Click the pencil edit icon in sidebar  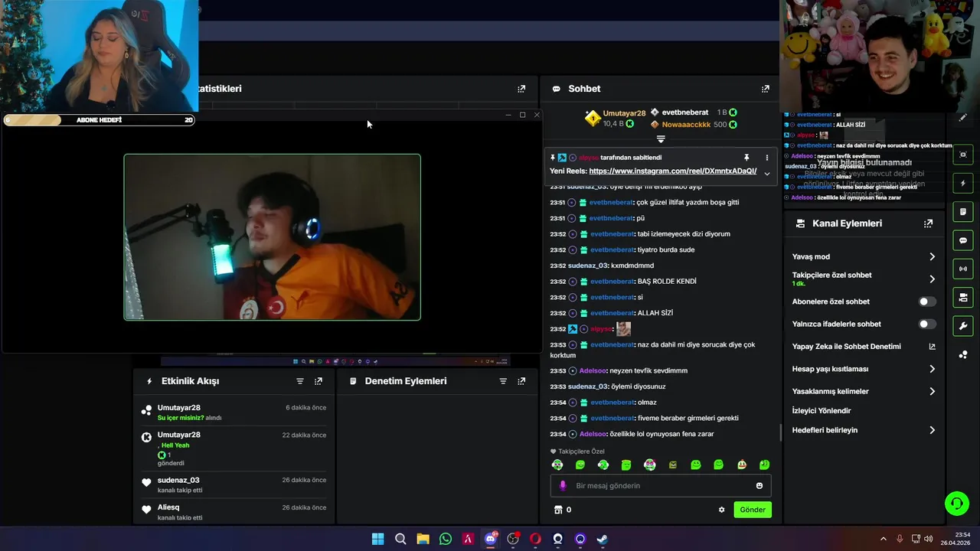click(962, 118)
